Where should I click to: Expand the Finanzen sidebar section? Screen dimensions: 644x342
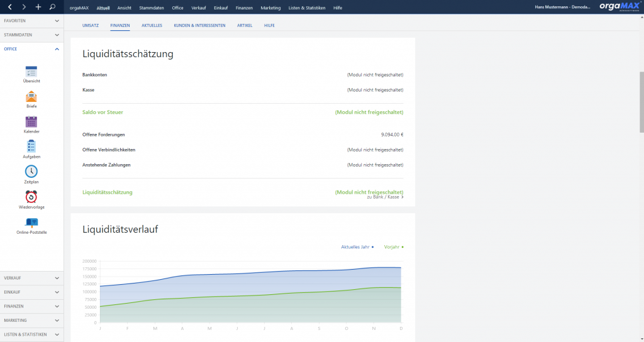(31, 306)
